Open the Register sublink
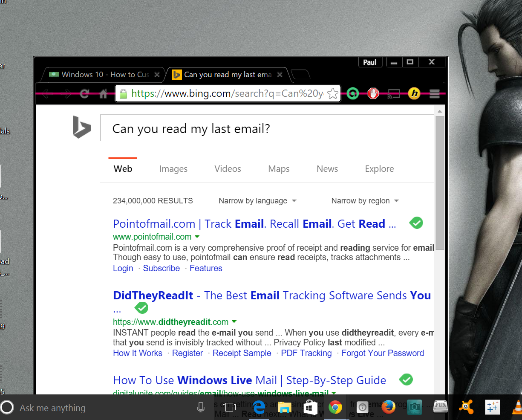This screenshot has height=420, width=522. 187,353
